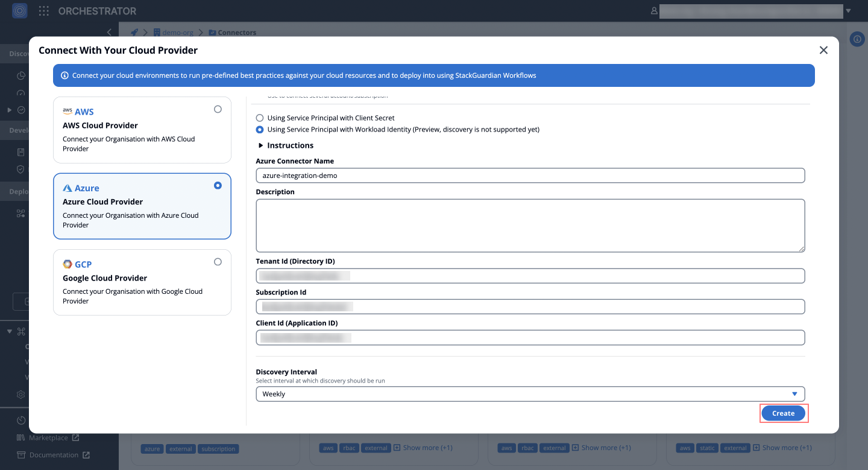Open the app grid launcher icon
Image resolution: width=868 pixels, height=470 pixels.
pos(44,11)
